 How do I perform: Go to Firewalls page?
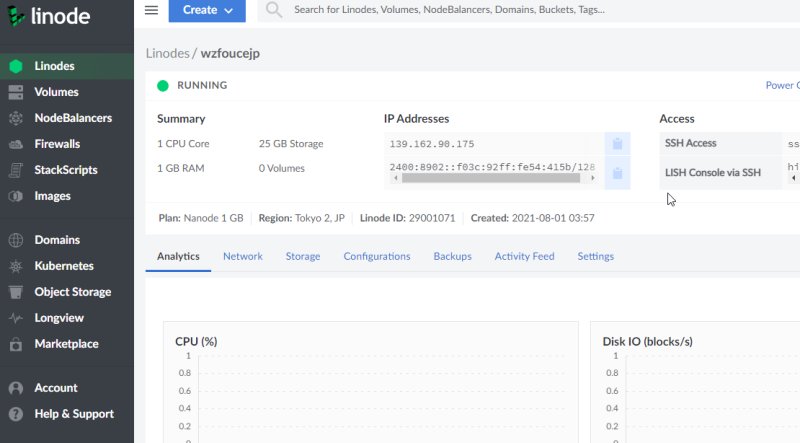(67, 144)
